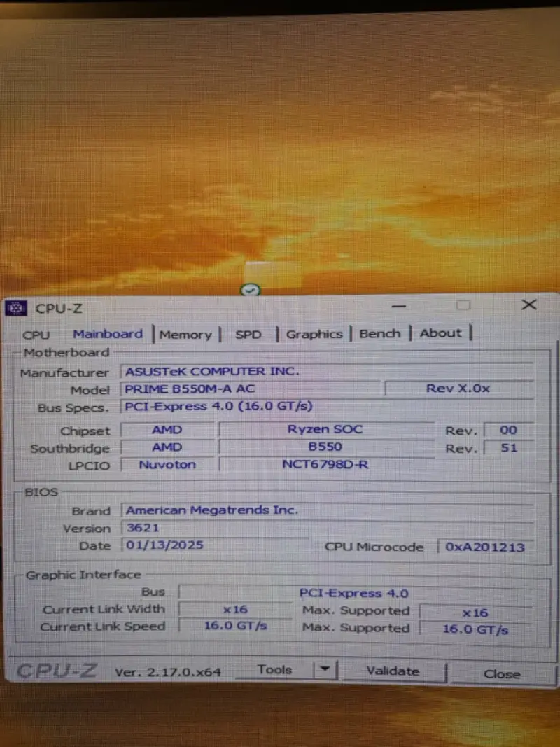Click Max. Supported link speed 16.0 GT/s

pos(475,629)
